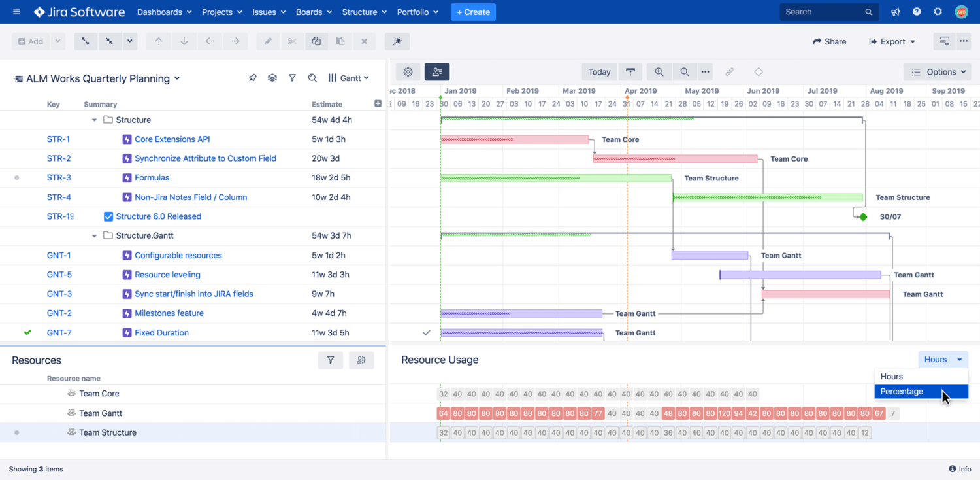Click the paste icon in the toolbar
980x480 pixels.
(x=340, y=41)
